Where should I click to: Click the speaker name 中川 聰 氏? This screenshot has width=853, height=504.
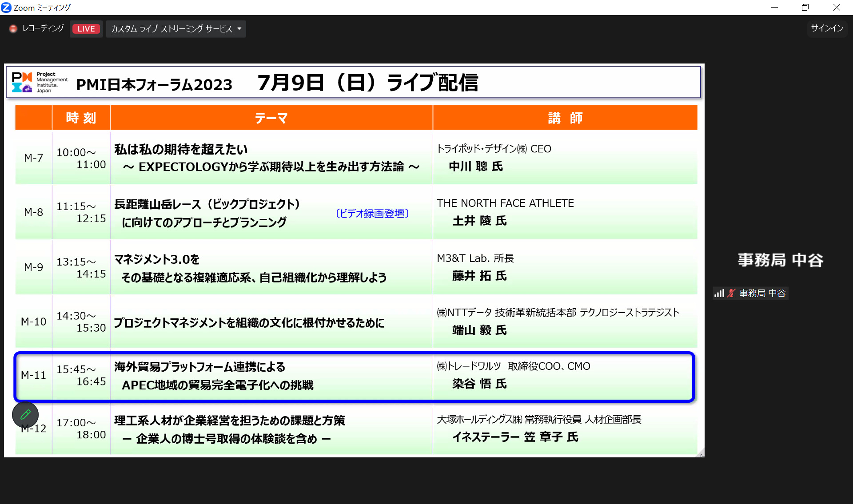click(476, 167)
